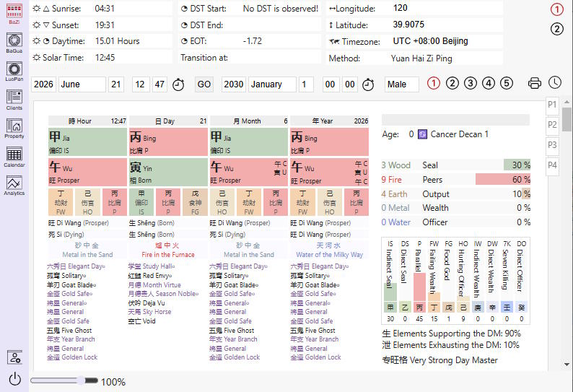Click the clock icon after the 2030 date
Image resolution: width=573 pixels, height=392 pixels.
pyautogui.click(x=368, y=84)
